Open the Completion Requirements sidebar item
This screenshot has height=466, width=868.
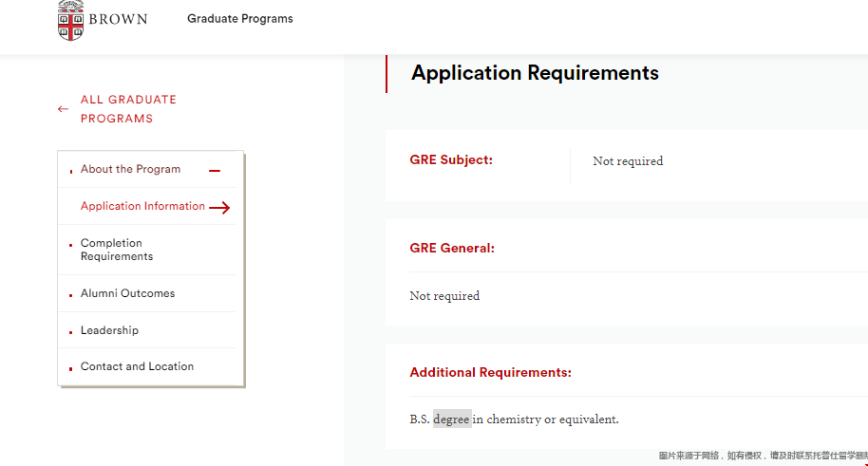click(117, 250)
